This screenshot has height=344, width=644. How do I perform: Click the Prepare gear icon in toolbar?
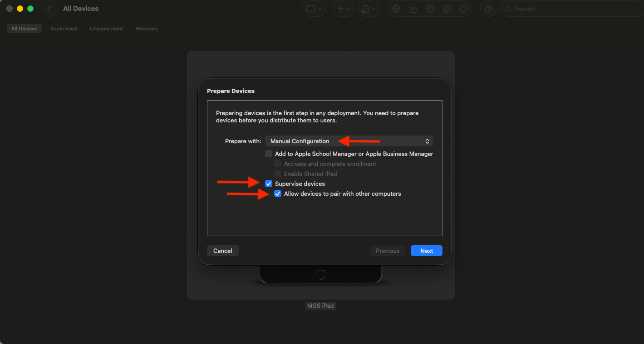(x=396, y=9)
